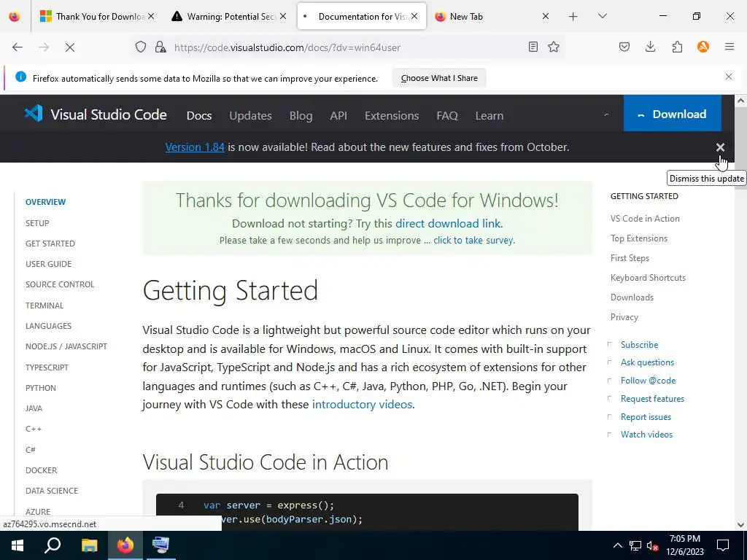Image resolution: width=747 pixels, height=560 pixels.
Task: Open the Updates navigation item
Action: point(251,116)
